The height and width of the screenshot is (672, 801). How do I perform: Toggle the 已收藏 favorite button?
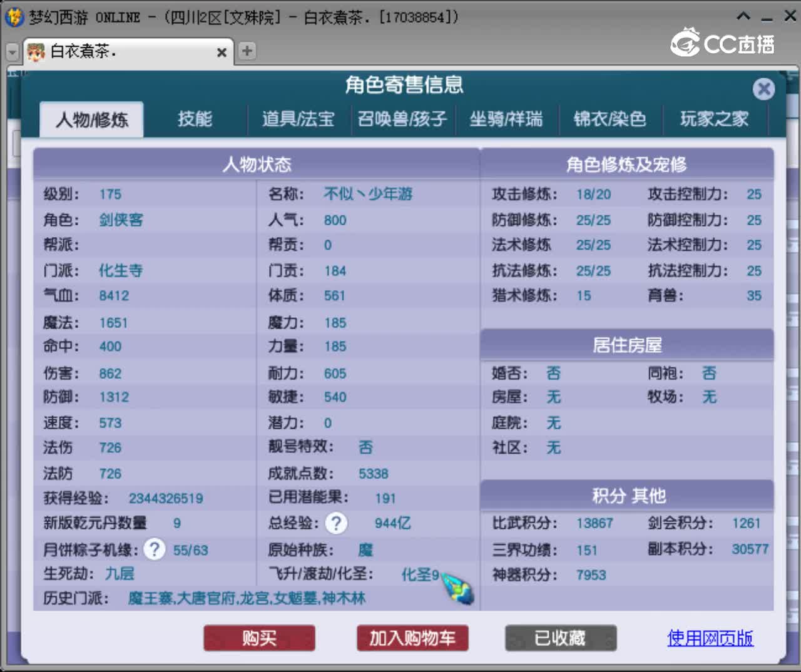click(x=560, y=638)
